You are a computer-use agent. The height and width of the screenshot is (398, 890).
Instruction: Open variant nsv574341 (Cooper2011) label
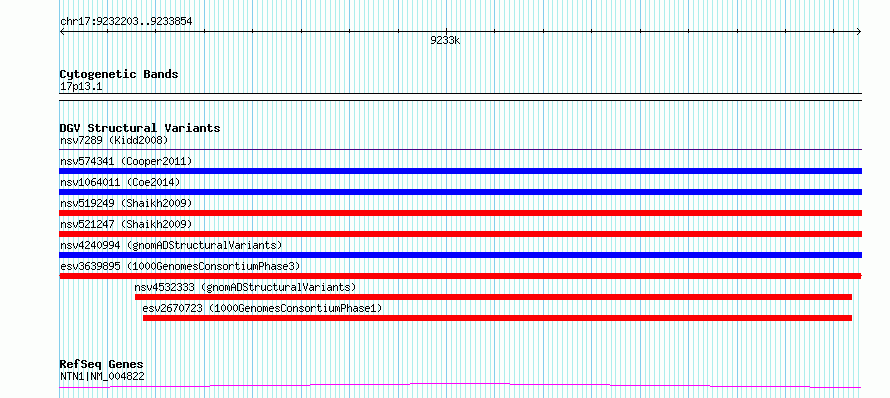pyautogui.click(x=126, y=161)
